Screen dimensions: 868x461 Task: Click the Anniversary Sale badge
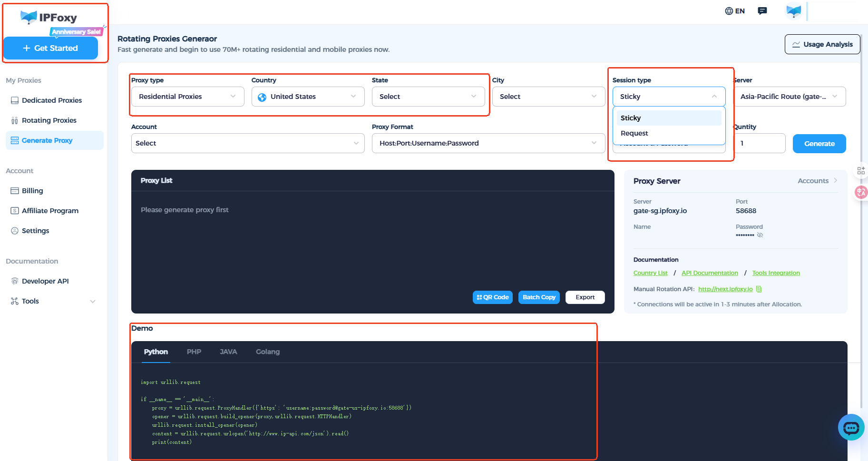pyautogui.click(x=76, y=32)
